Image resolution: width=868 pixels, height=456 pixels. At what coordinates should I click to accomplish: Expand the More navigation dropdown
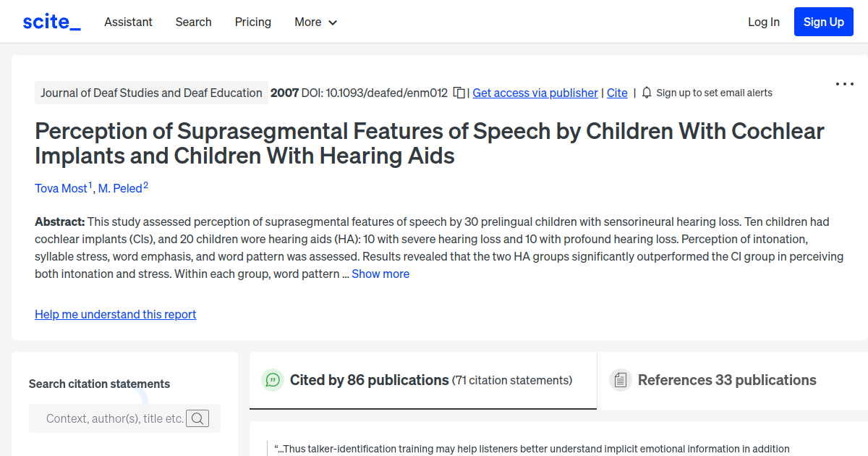(x=315, y=22)
